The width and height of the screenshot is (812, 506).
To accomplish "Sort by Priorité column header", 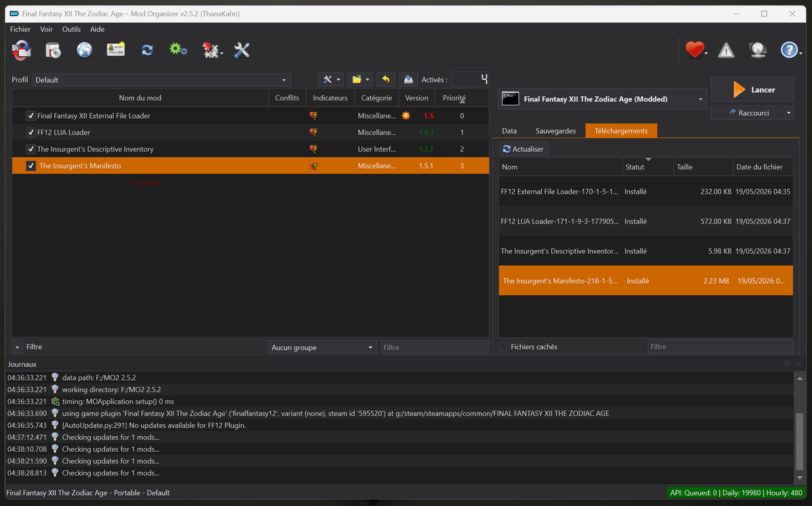I will pos(454,98).
